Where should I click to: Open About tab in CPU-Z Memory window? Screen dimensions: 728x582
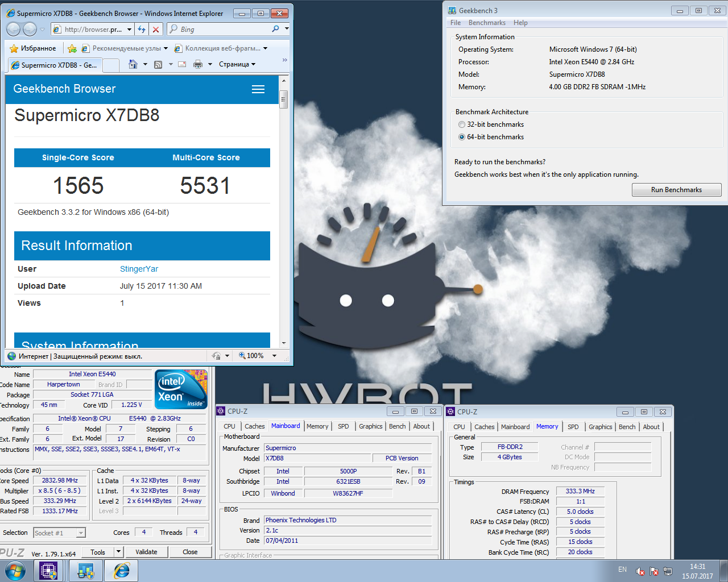[651, 427]
